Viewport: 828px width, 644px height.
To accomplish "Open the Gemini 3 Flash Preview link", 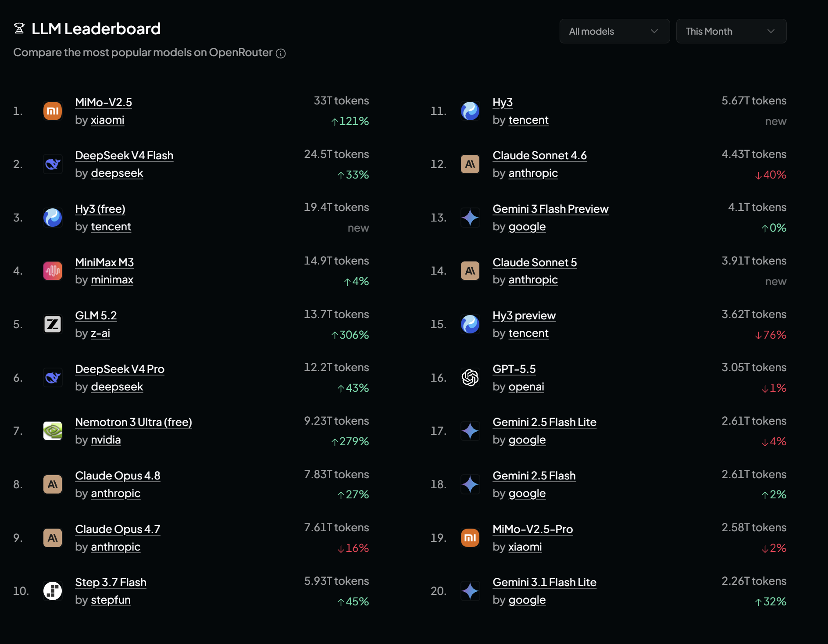I will [x=550, y=209].
